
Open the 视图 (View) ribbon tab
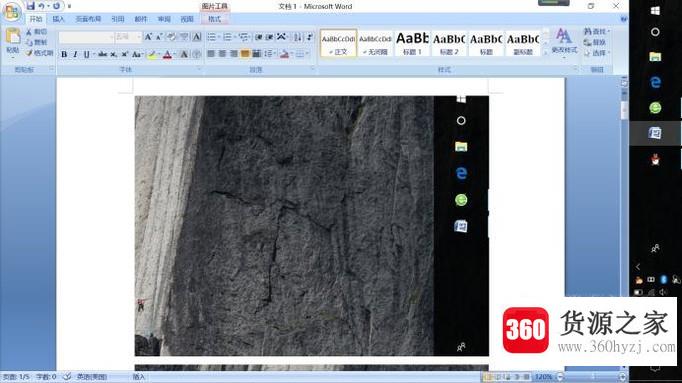[187, 19]
